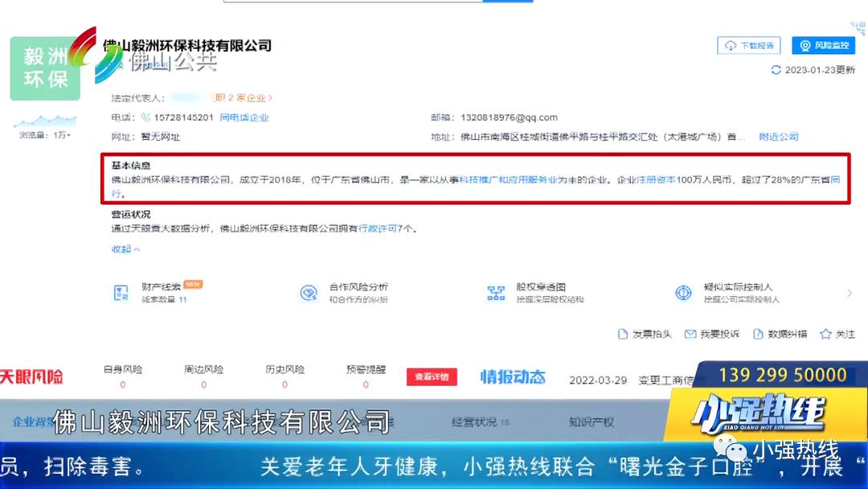Click the 关注 star to follow company
The image size is (868, 489).
[825, 334]
